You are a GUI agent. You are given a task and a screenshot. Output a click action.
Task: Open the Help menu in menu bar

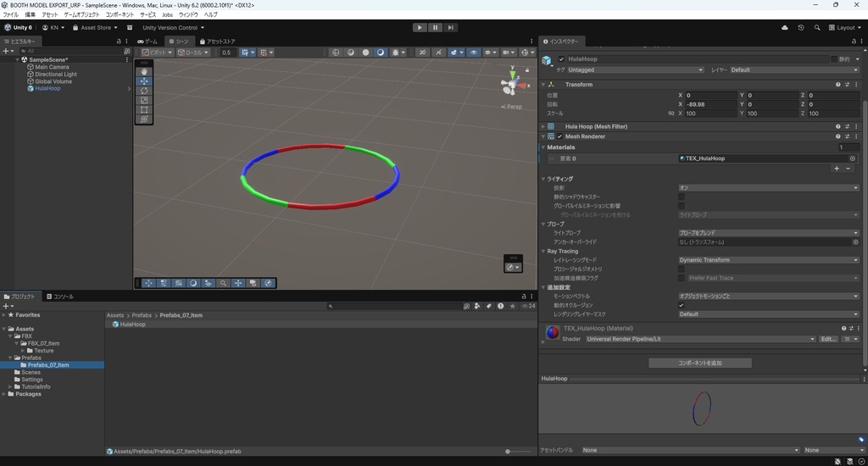coord(210,14)
